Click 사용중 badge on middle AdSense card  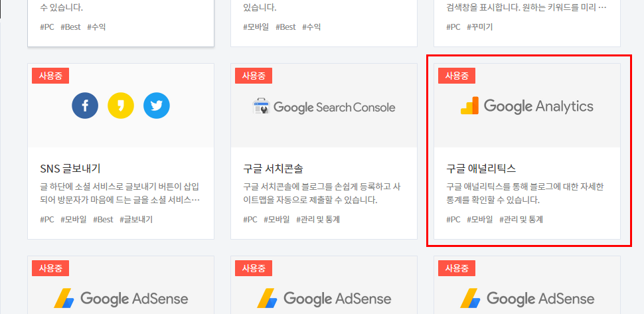click(x=254, y=268)
